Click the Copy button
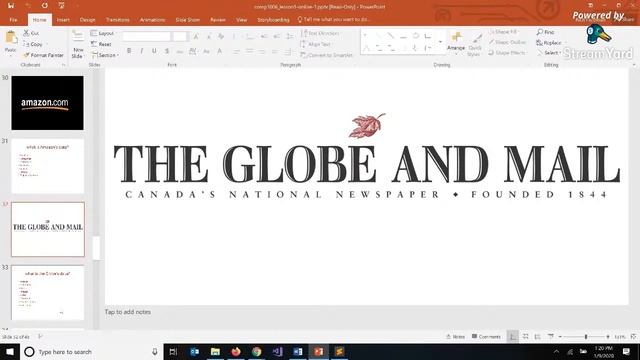The image size is (640, 360). pyautogui.click(x=33, y=44)
